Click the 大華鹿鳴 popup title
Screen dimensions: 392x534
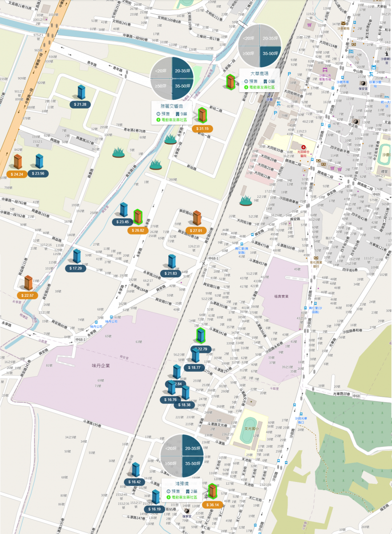point(259,74)
